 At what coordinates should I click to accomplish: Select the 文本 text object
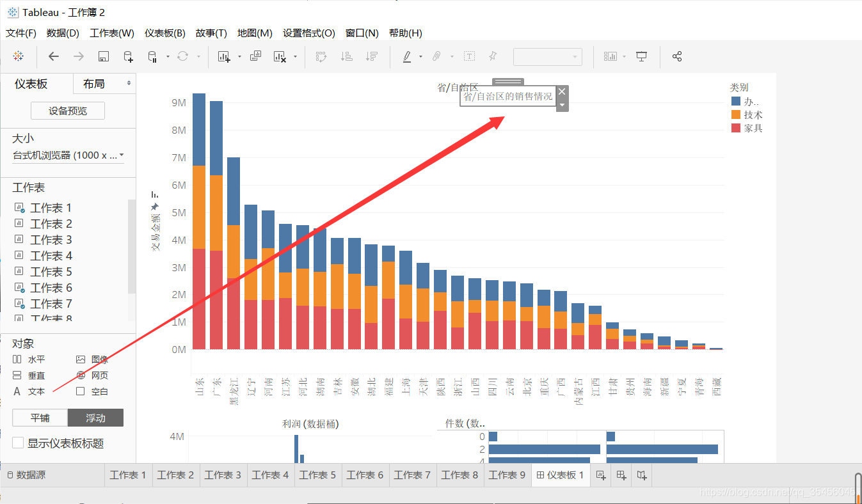click(29, 391)
